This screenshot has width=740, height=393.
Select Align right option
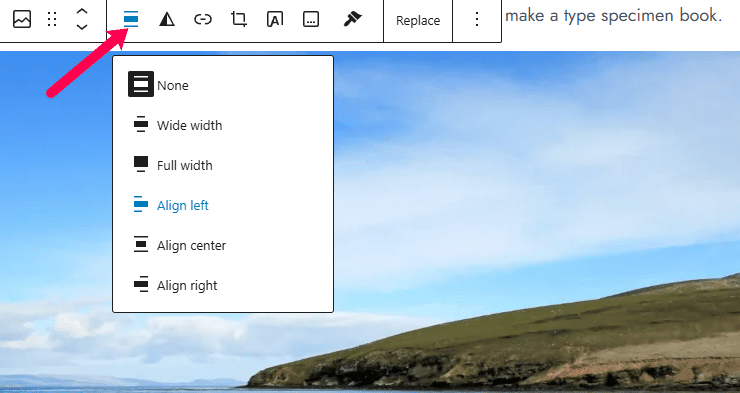pos(223,285)
